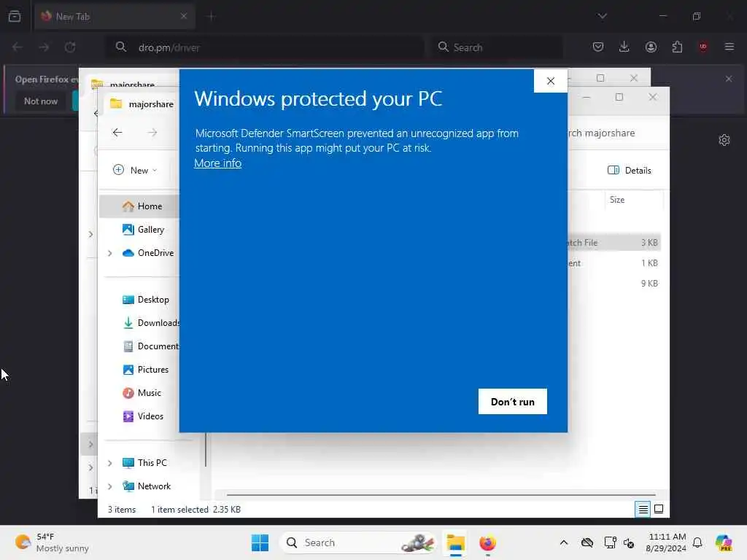Click the taskbar clock 11:11 AM

[667, 542]
